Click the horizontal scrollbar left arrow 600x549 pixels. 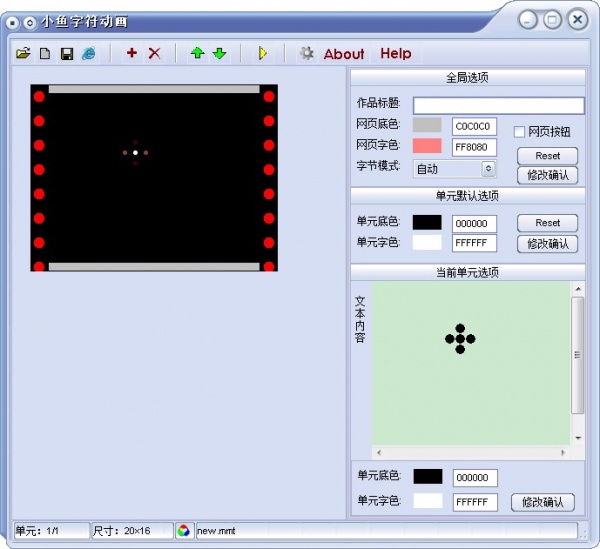point(379,453)
